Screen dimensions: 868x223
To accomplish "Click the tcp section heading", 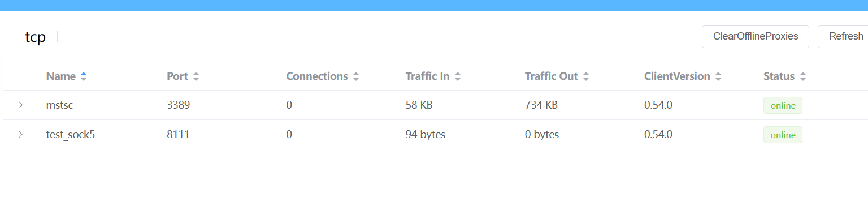I will (x=35, y=37).
